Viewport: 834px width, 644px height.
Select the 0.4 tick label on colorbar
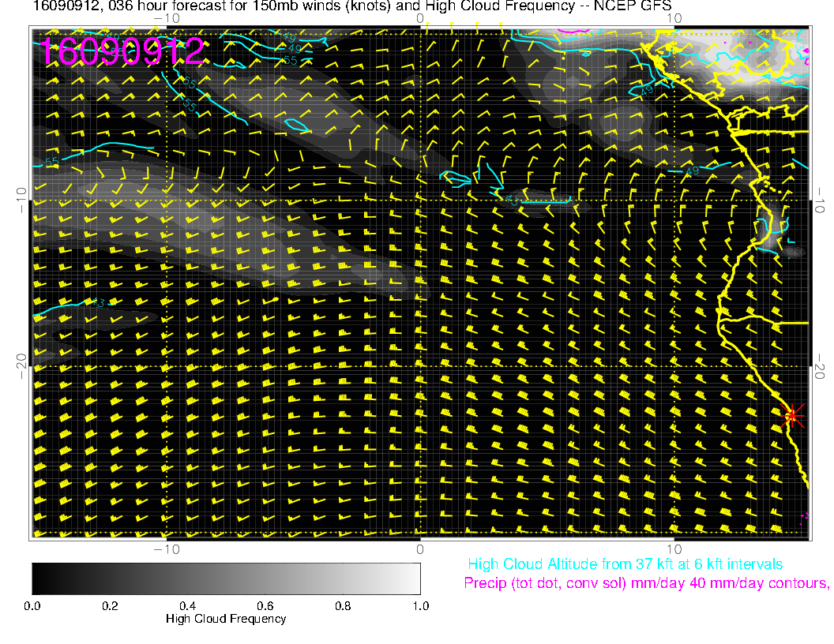187,606
